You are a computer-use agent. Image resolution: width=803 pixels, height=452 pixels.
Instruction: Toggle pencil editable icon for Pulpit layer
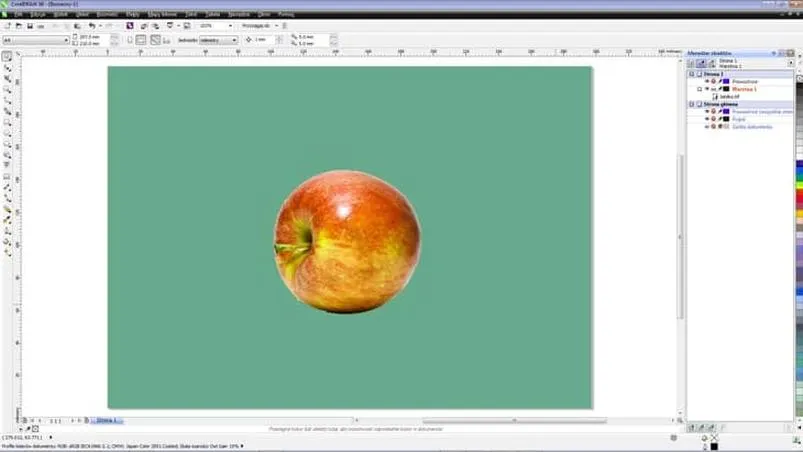[720, 119]
